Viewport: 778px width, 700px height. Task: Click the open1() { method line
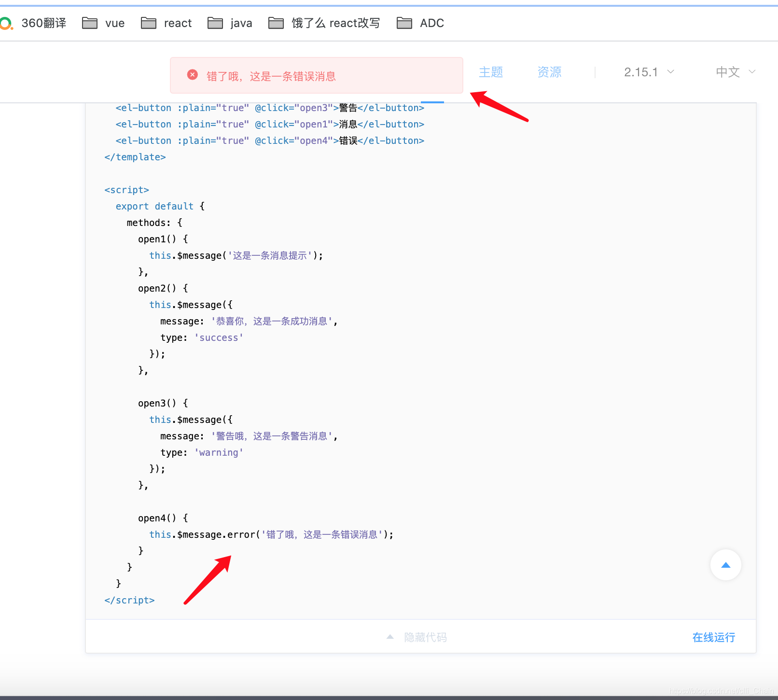[163, 239]
